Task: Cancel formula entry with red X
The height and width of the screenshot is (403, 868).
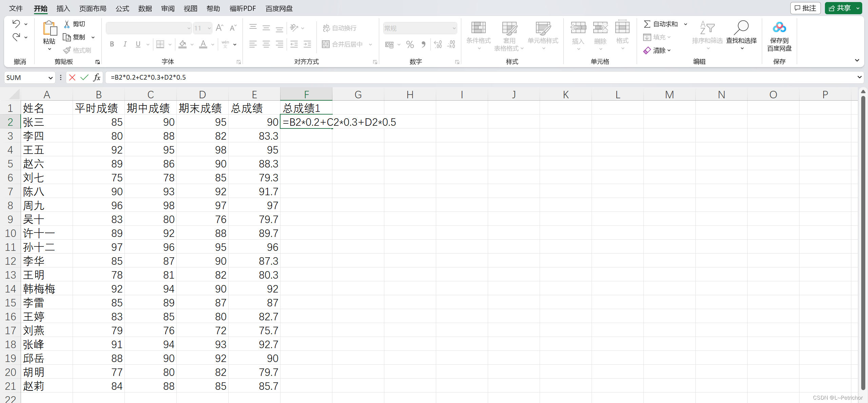Action: click(x=72, y=78)
